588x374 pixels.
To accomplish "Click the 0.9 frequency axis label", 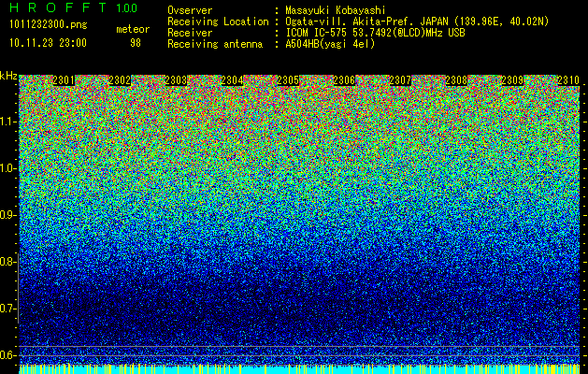I will [7, 215].
